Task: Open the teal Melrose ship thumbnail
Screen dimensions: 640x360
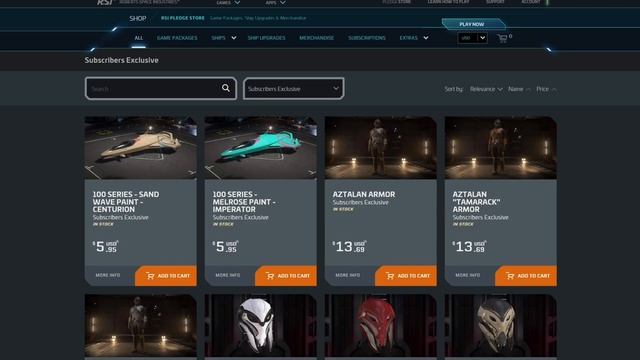Action: coord(260,148)
